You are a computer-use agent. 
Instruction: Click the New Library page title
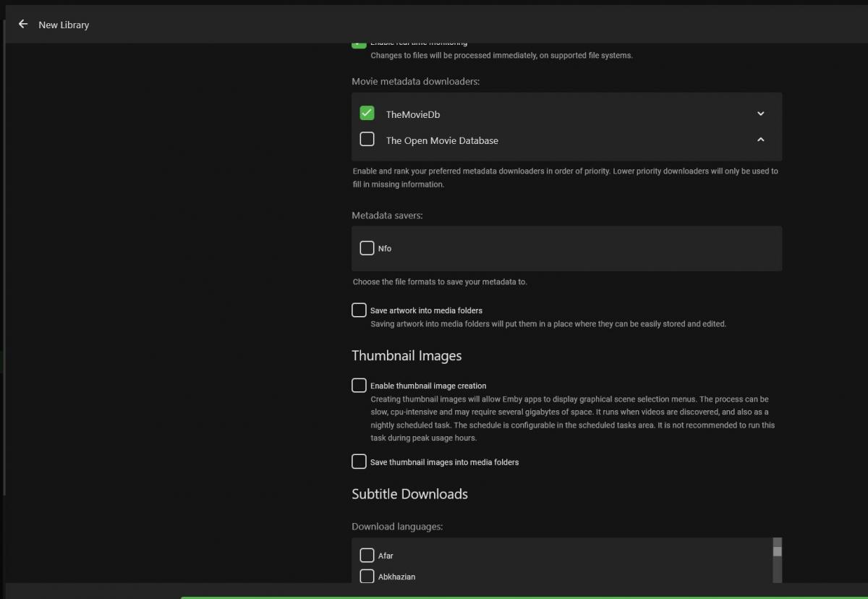tap(64, 25)
